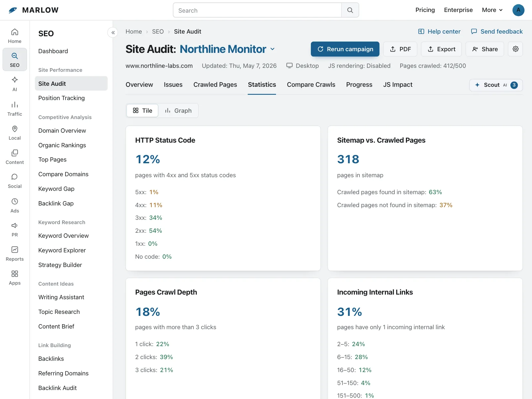Open the Apps grid section

(15, 278)
